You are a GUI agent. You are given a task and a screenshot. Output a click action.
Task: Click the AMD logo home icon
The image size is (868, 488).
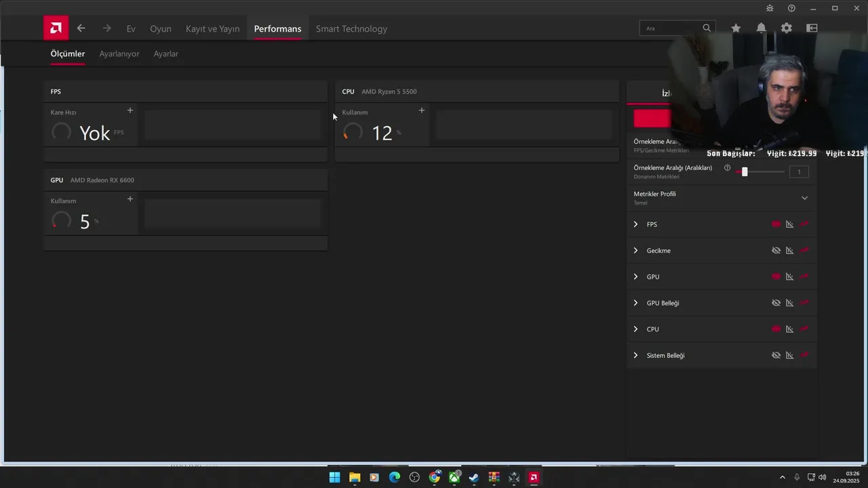click(x=56, y=28)
